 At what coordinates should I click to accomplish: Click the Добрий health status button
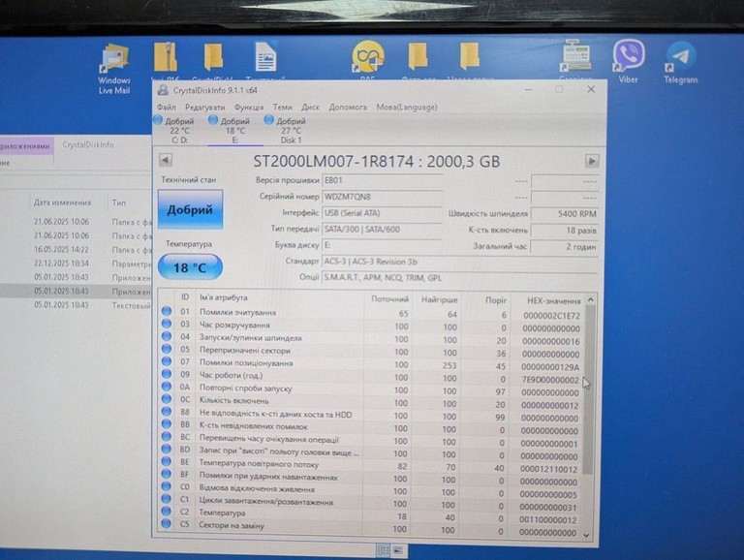pos(190,209)
